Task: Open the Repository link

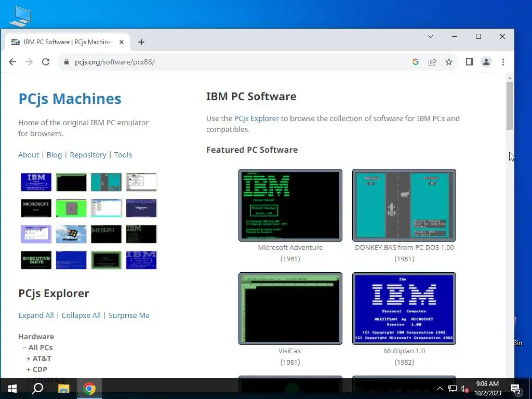Action: [x=88, y=155]
